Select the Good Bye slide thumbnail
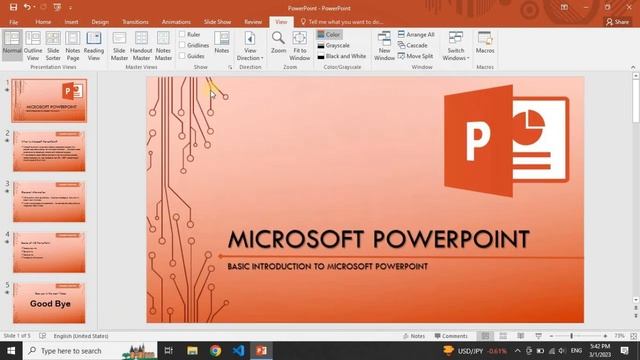 (x=49, y=303)
